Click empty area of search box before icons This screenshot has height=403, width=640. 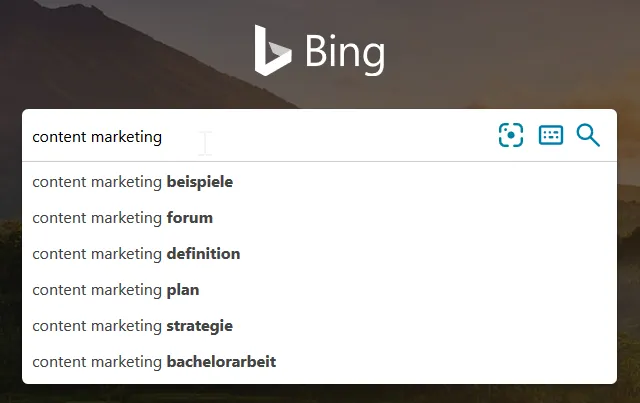[327, 136]
